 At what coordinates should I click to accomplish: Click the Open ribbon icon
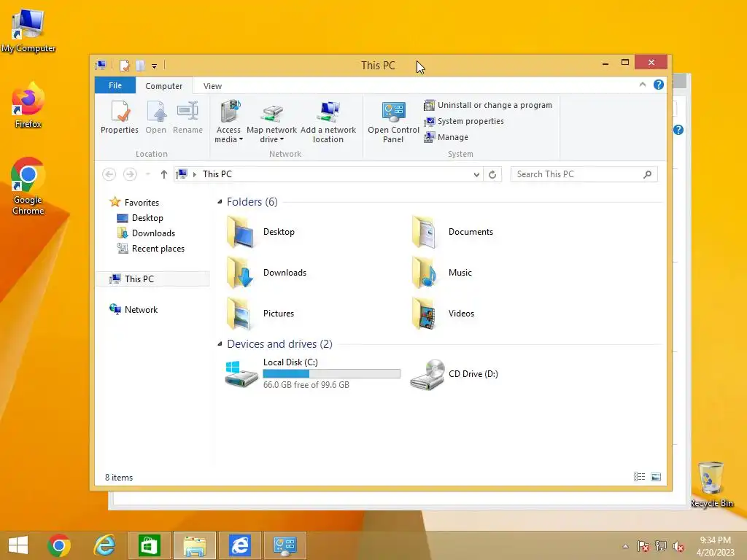(x=156, y=117)
